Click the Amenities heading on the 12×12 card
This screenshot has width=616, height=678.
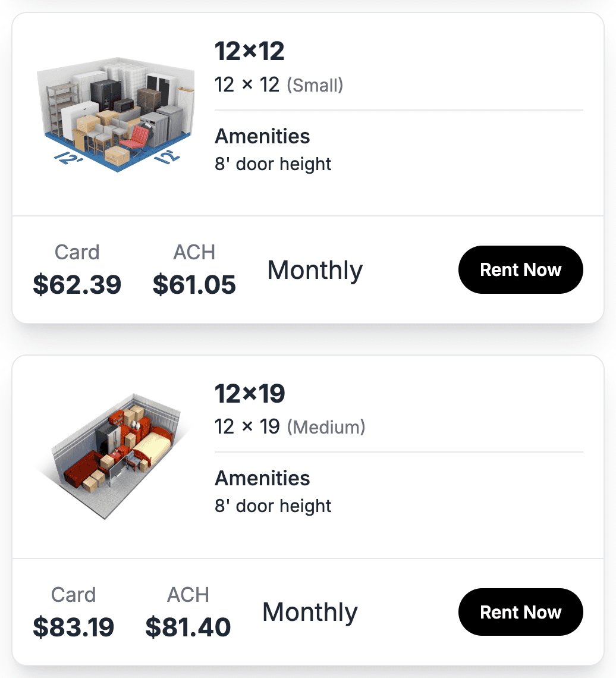click(262, 137)
